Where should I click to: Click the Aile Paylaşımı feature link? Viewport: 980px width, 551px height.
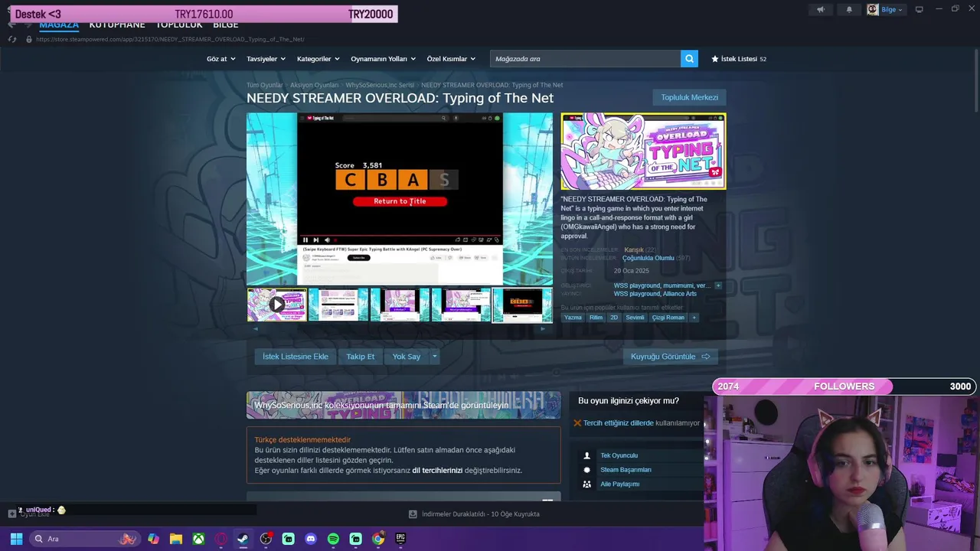point(619,484)
